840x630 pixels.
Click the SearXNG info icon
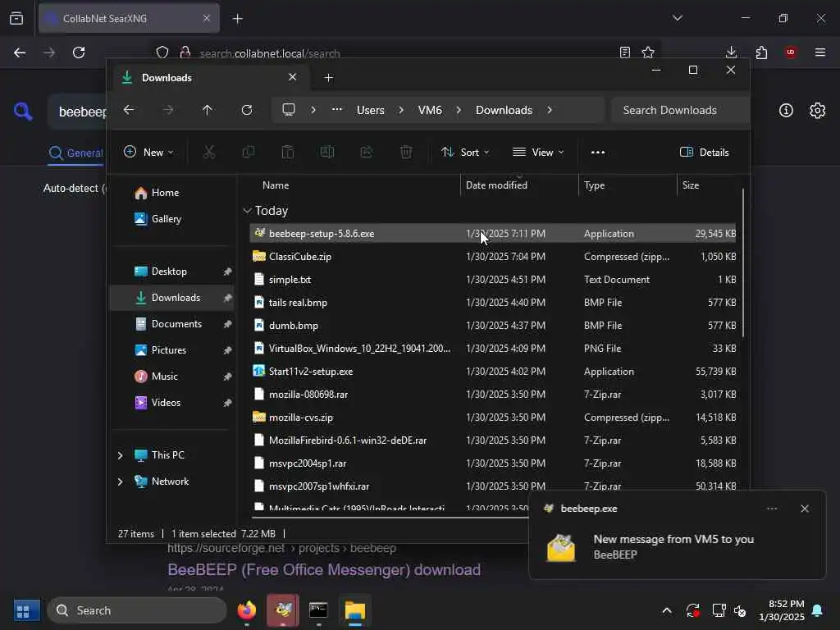[786, 111]
